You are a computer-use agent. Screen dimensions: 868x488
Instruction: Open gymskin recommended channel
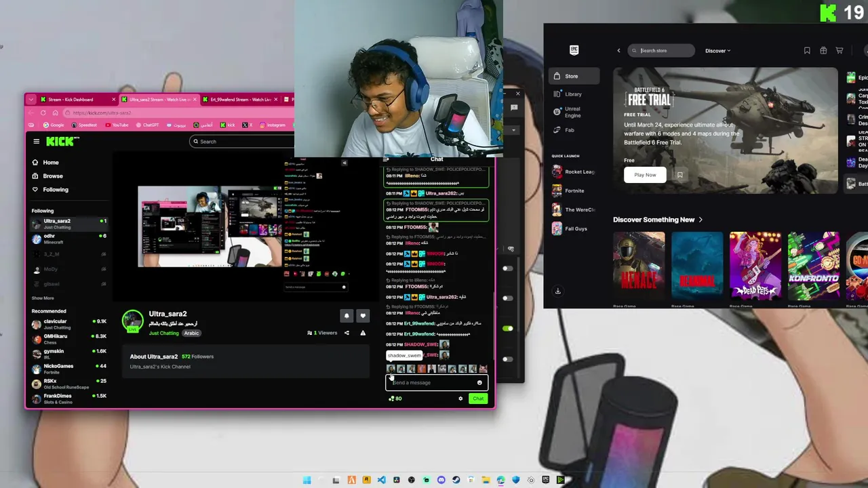[68, 354]
